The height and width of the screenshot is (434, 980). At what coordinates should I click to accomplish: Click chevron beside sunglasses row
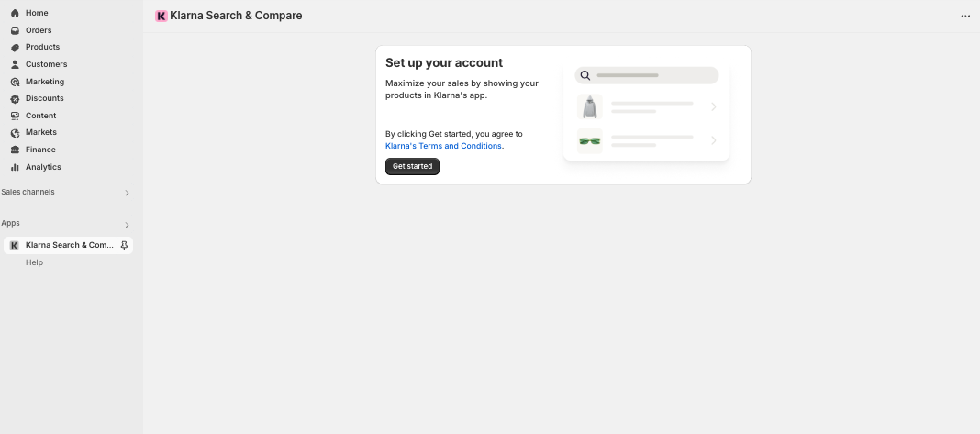[714, 140]
